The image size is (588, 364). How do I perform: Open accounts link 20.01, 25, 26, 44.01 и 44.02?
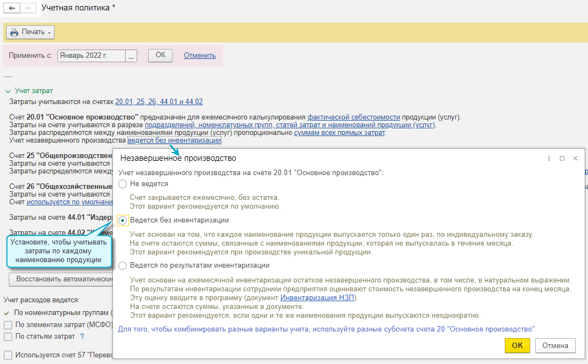[159, 101]
